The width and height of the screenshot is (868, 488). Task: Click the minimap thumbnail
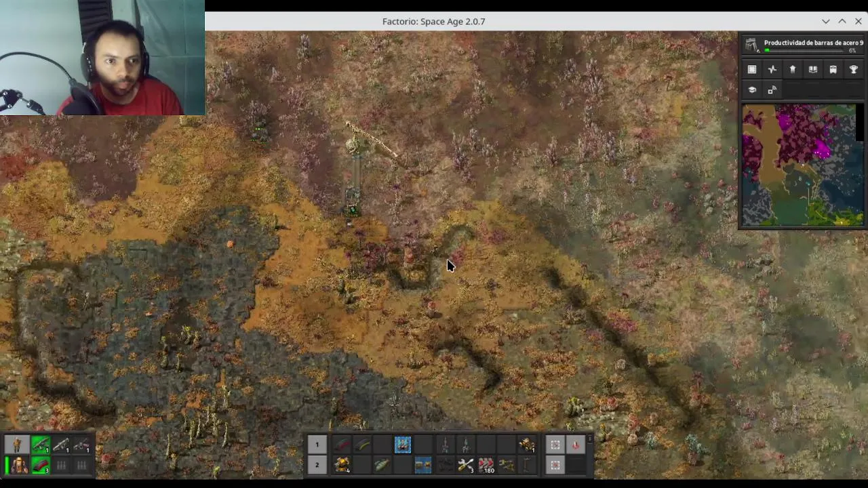tap(802, 165)
